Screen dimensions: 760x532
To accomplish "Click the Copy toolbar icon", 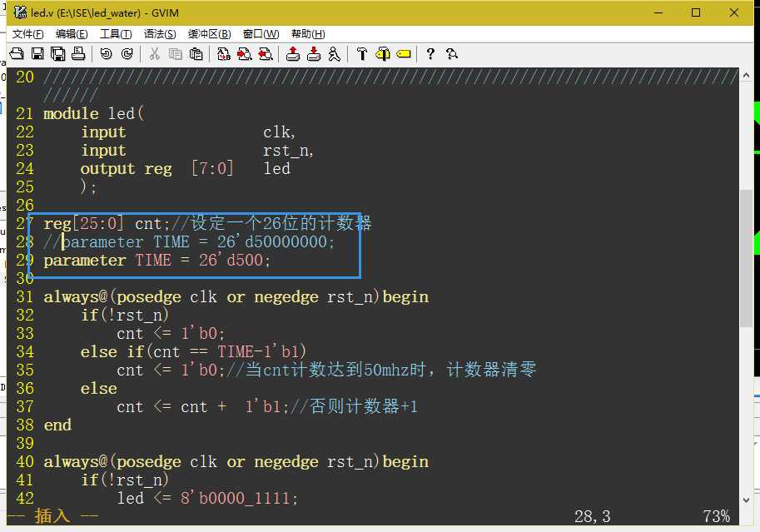I will pos(175,53).
